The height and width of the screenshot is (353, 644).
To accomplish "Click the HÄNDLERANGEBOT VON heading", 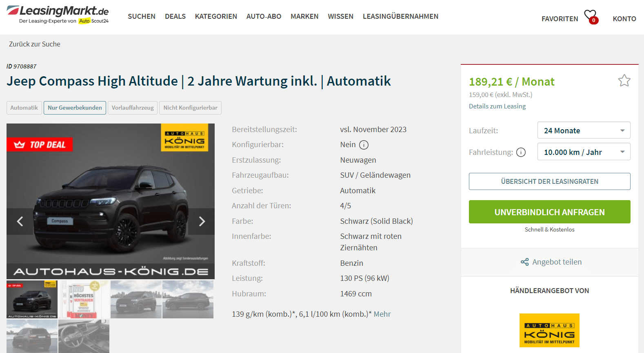I will [x=549, y=291].
